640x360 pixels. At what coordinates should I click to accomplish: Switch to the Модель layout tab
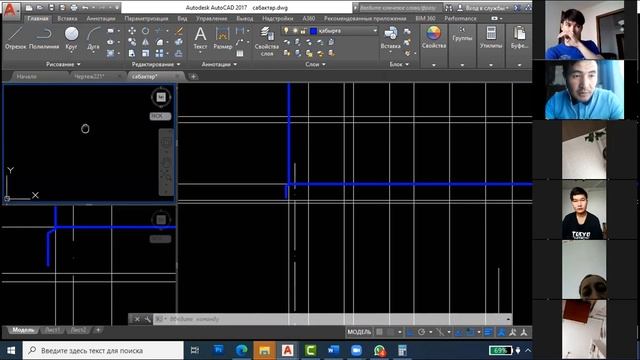click(x=23, y=330)
